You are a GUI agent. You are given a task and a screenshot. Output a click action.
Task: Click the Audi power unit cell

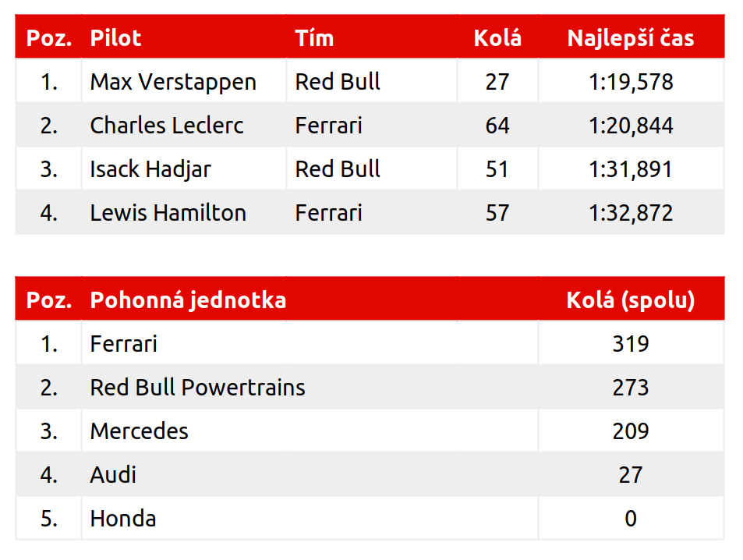point(114,475)
